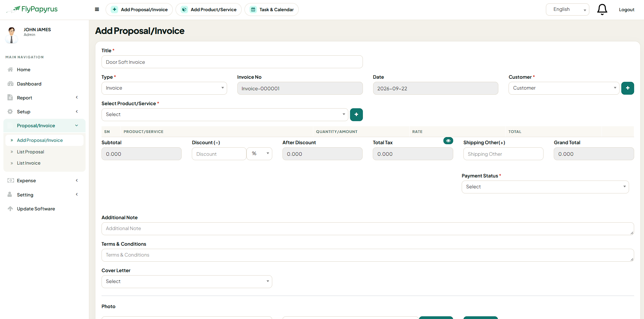Open the English language dropdown
644x319 pixels.
tap(567, 10)
